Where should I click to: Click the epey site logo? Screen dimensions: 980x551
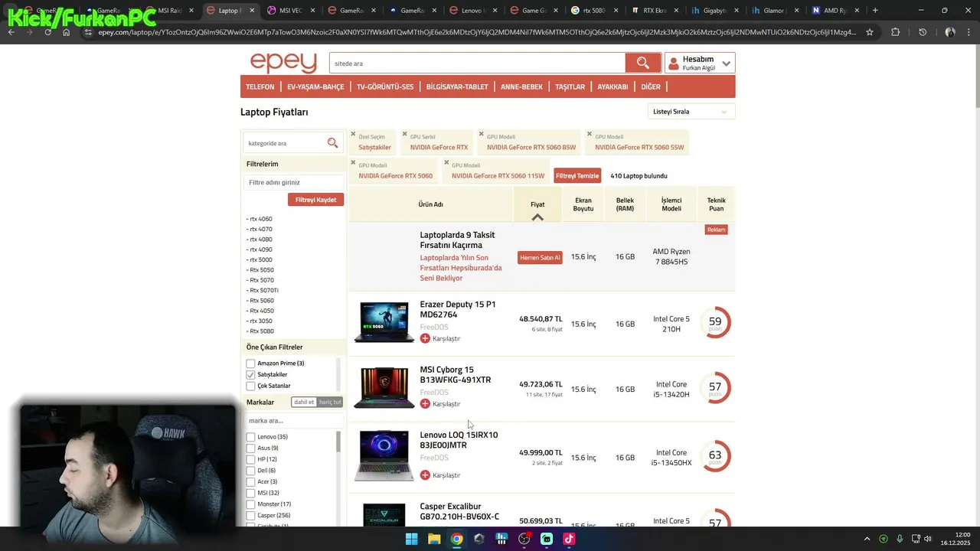click(283, 62)
